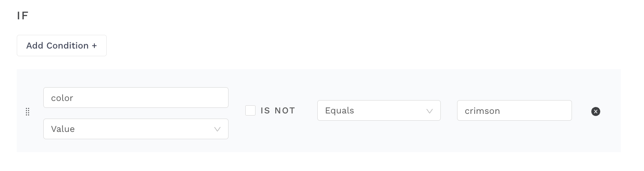Open the Equals operator dropdown

379,110
